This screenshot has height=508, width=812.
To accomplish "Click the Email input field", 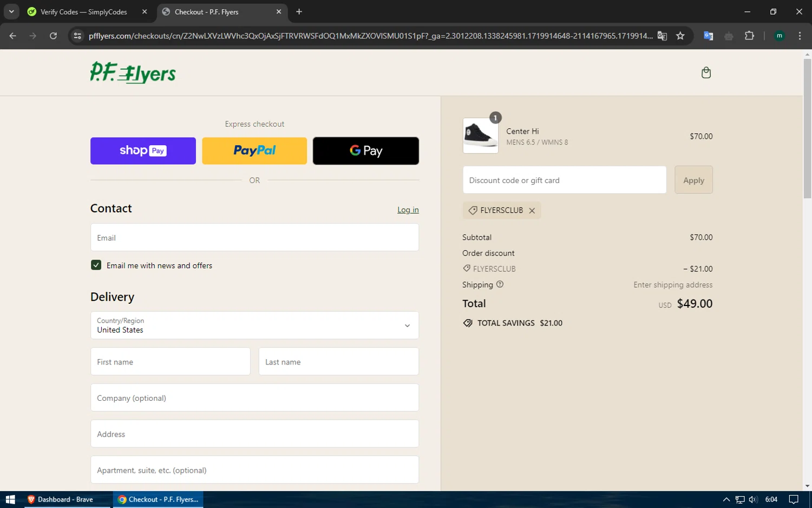I will [254, 237].
